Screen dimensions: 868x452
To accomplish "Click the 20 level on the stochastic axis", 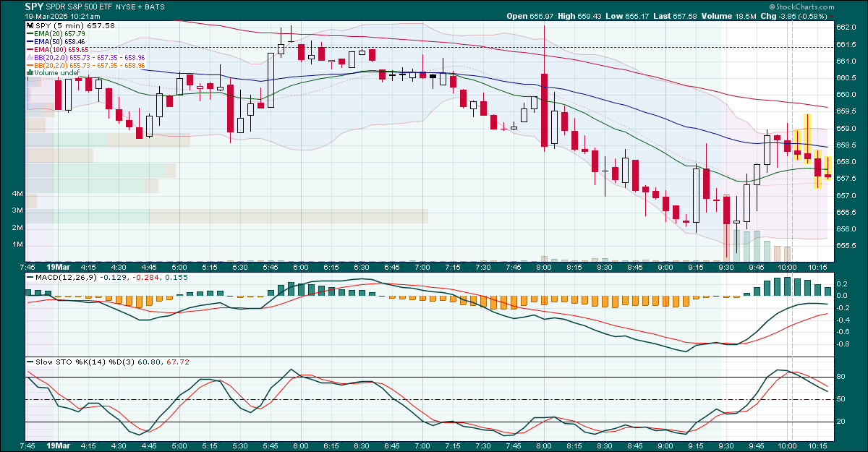I will coord(842,422).
